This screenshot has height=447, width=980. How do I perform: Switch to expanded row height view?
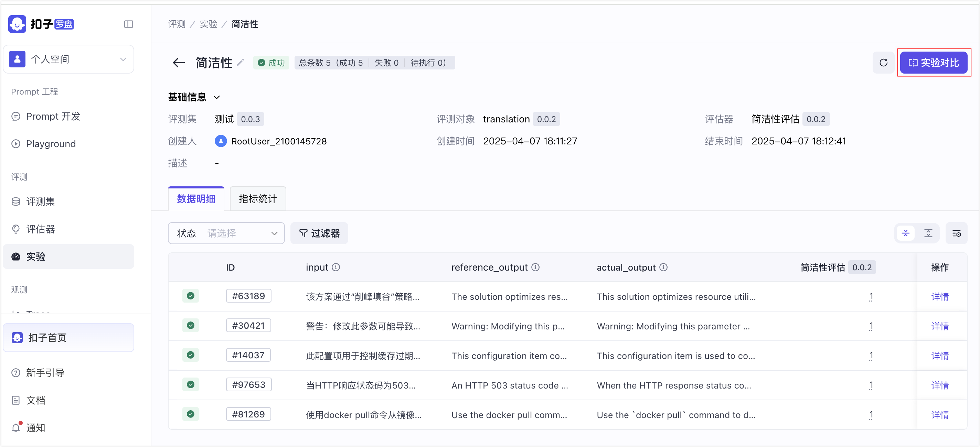(x=928, y=233)
